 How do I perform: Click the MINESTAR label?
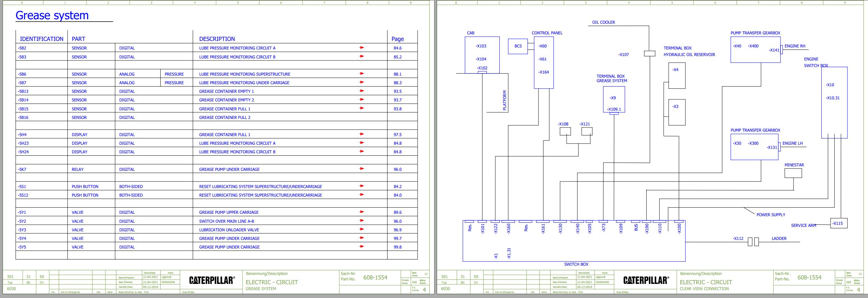[x=794, y=165]
